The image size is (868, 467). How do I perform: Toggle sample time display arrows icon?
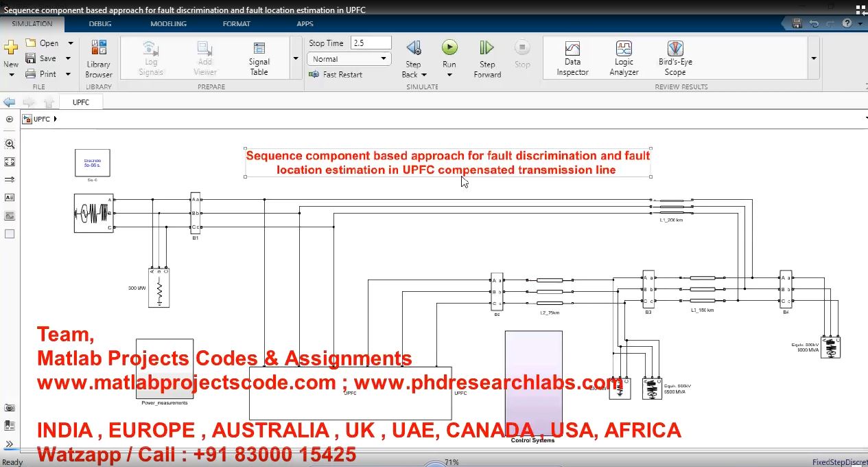10,180
